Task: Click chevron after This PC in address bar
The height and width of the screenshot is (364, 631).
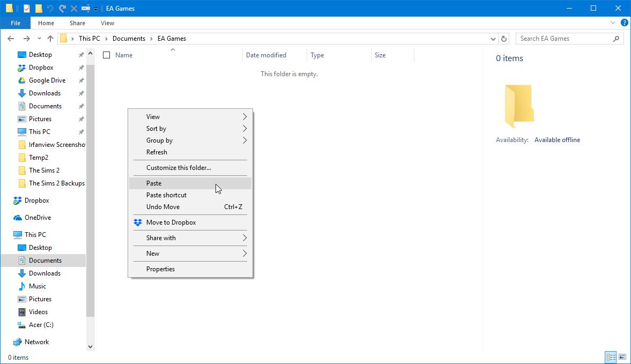Action: 106,39
